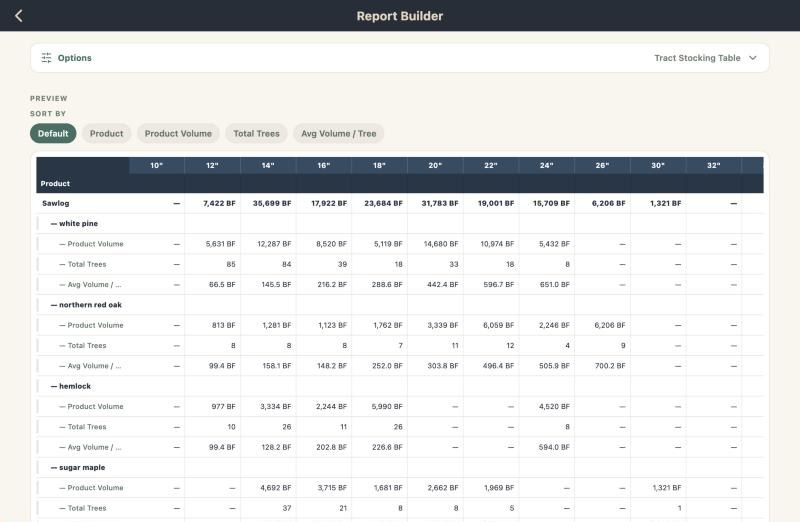The height and width of the screenshot is (522, 800).
Task: Click the 14" column header
Action: coord(268,165)
